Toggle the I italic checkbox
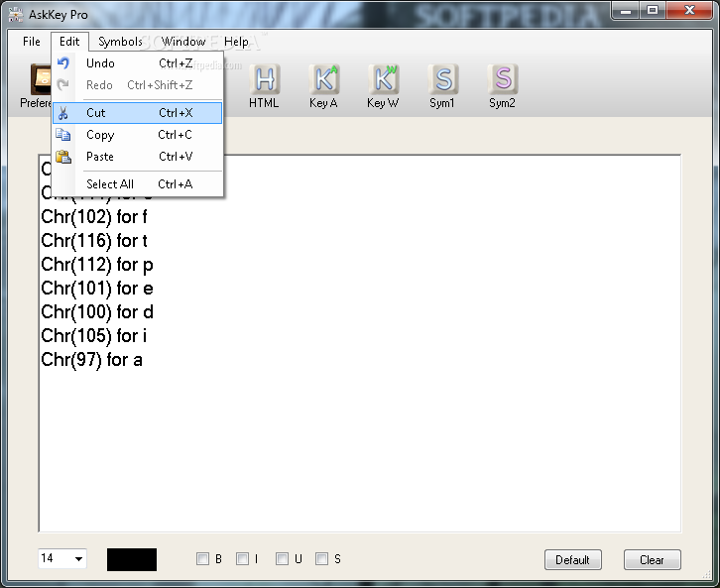The height and width of the screenshot is (588, 720). 242,558
